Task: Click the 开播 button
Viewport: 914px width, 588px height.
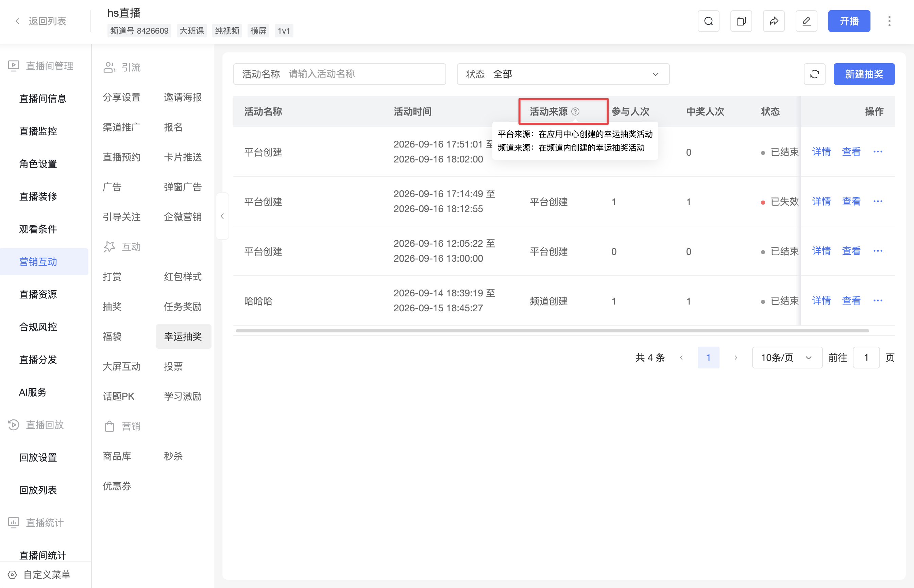Action: [x=849, y=21]
